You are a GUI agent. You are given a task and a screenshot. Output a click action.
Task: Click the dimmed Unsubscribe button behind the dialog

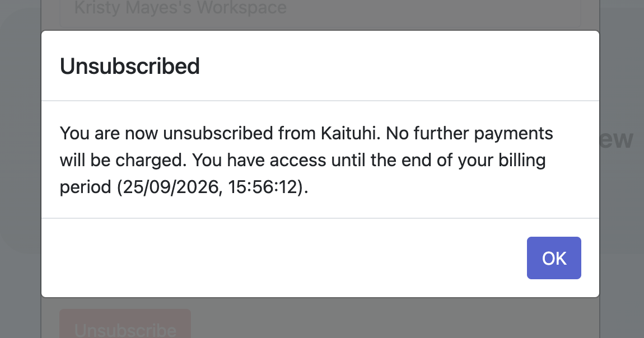coord(125,324)
